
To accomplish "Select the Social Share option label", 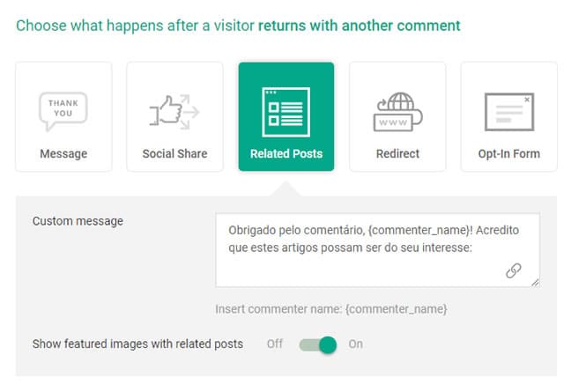I will pyautogui.click(x=174, y=153).
